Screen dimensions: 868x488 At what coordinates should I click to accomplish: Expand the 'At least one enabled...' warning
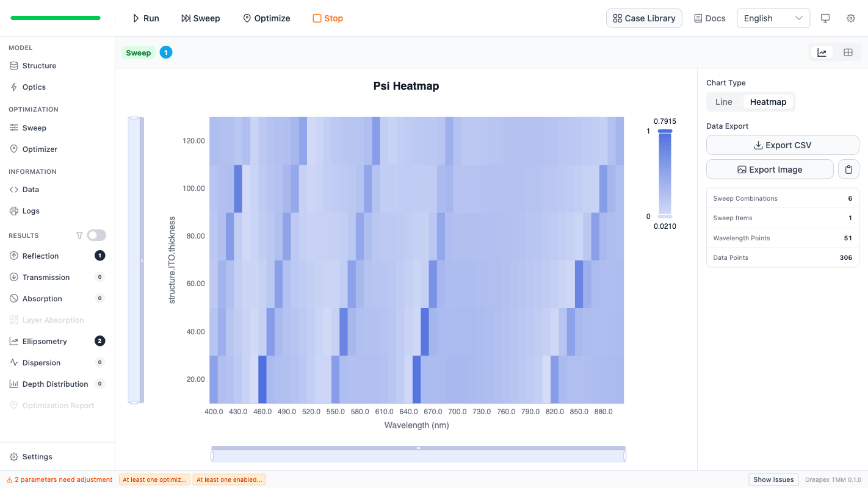pos(230,480)
